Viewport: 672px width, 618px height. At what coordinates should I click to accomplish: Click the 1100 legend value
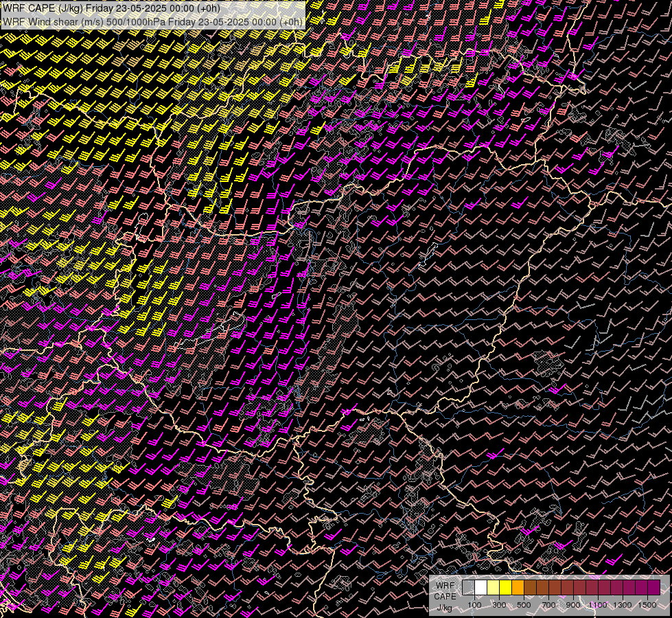(598, 605)
